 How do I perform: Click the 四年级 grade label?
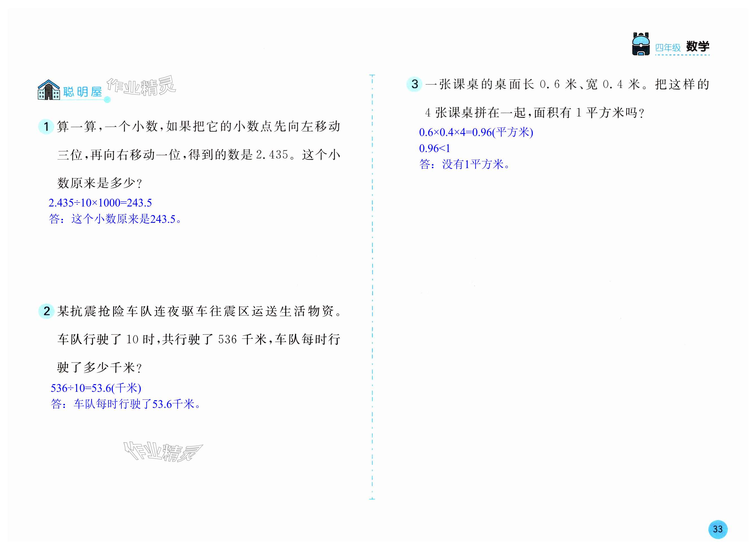pyautogui.click(x=668, y=48)
